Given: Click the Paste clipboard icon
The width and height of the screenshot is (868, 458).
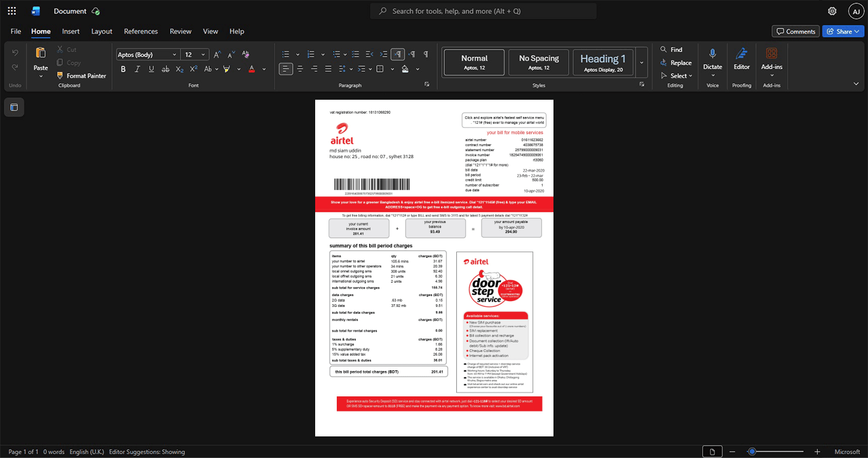Looking at the screenshot, I should [x=41, y=53].
